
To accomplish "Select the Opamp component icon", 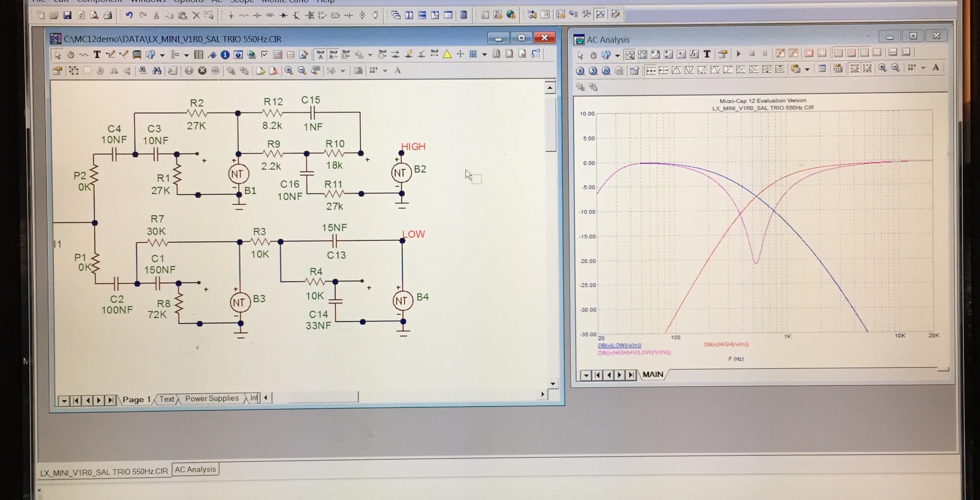I will 322,15.
